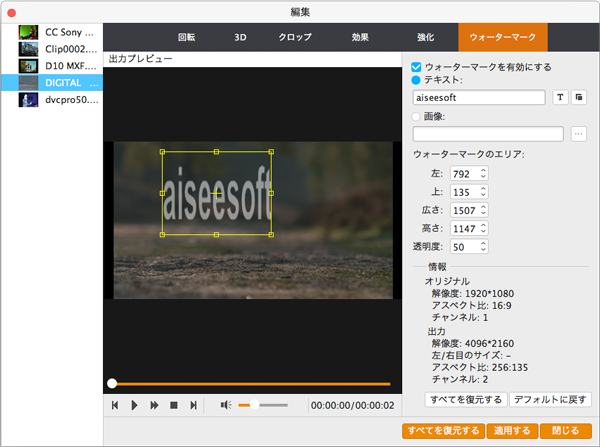Open the 回転 tab
Image resolution: width=600 pixels, height=447 pixels.
(187, 37)
